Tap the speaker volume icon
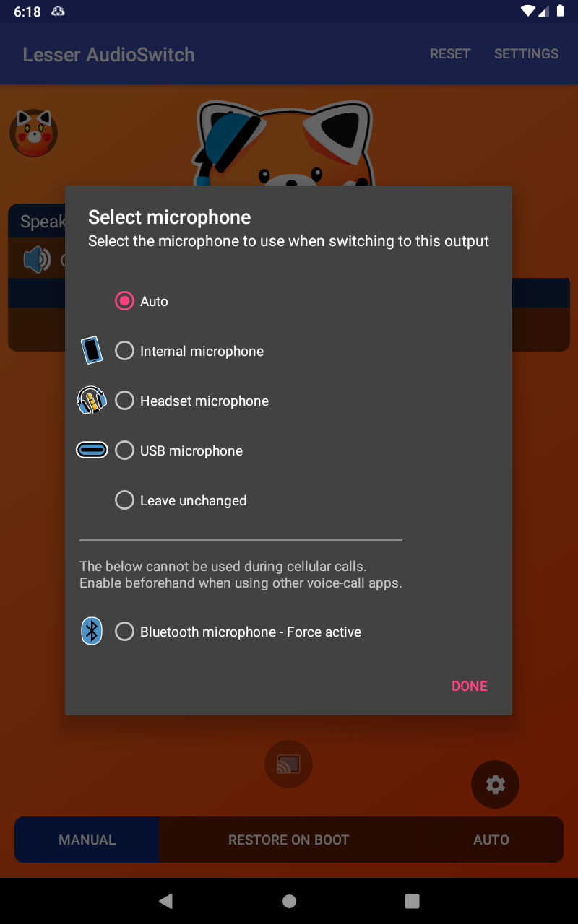Image resolution: width=578 pixels, height=924 pixels. click(x=36, y=260)
